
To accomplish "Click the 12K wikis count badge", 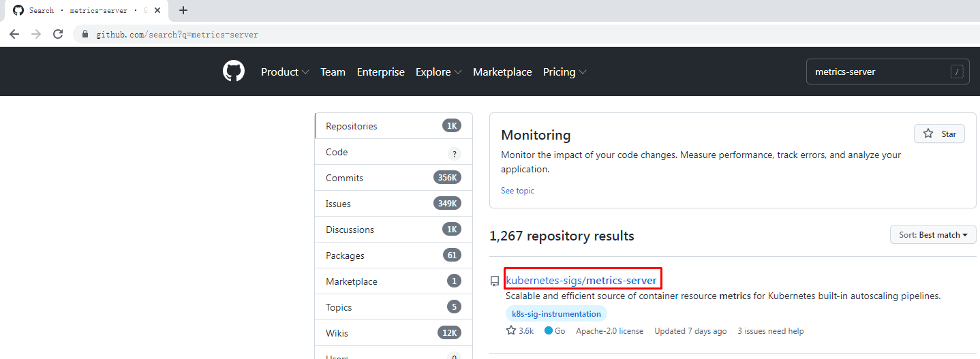I will tap(449, 333).
